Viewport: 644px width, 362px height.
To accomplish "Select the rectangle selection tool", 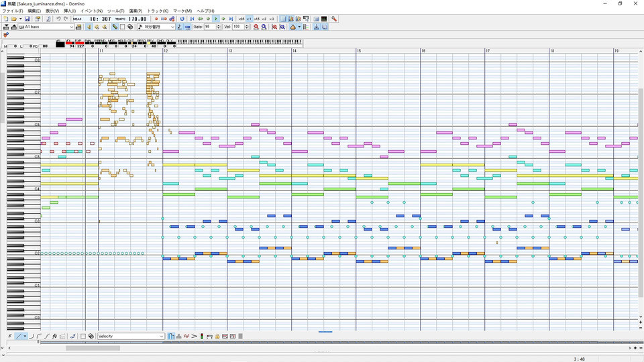I will [122, 27].
